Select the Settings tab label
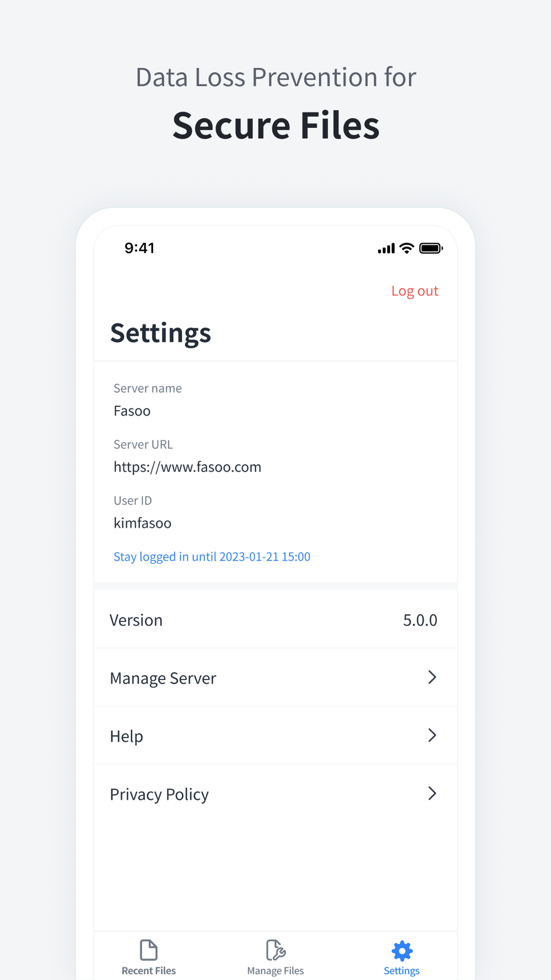This screenshot has width=551, height=980. coord(402,971)
